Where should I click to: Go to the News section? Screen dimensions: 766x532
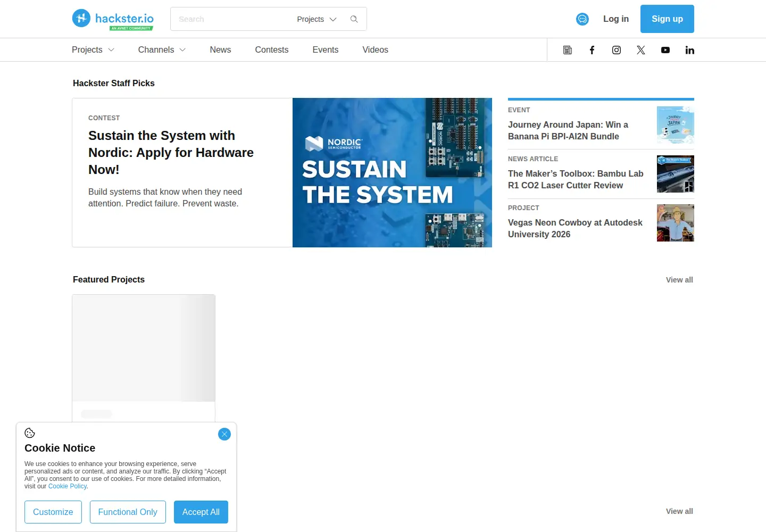click(220, 49)
